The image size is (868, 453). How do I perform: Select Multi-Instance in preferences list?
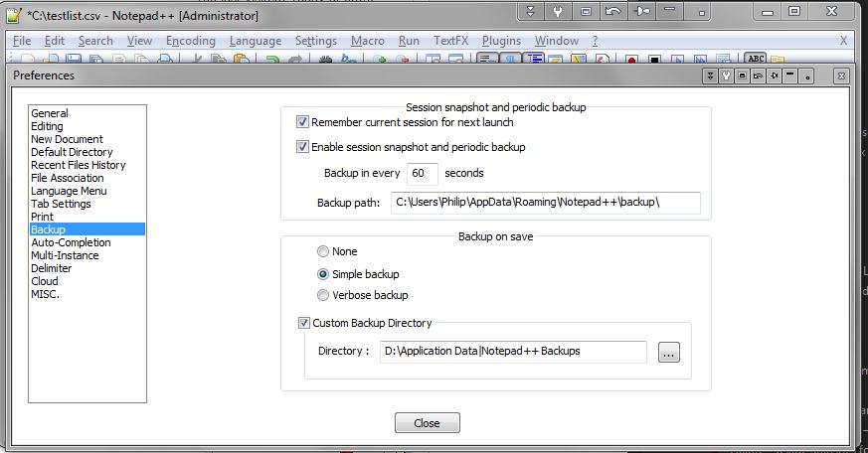(65, 255)
